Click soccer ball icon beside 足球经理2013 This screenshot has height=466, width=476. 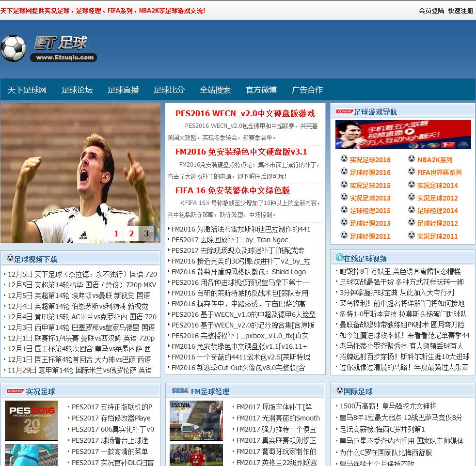[x=344, y=222]
